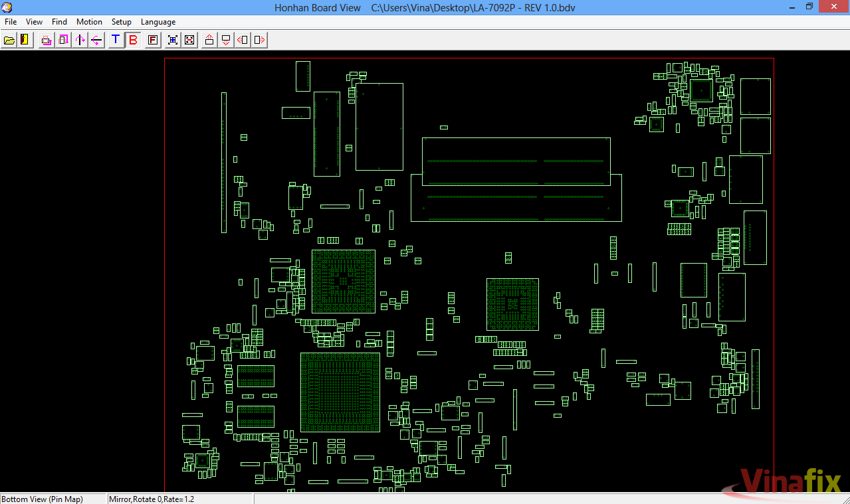Click the Honhan app icon in title bar

[7, 7]
